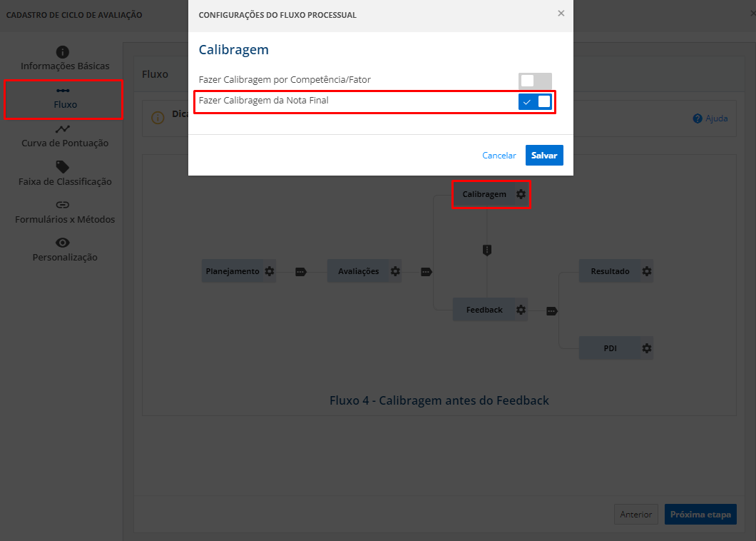Open the Avaliações step gear settings
The width and height of the screenshot is (756, 541).
click(x=394, y=271)
